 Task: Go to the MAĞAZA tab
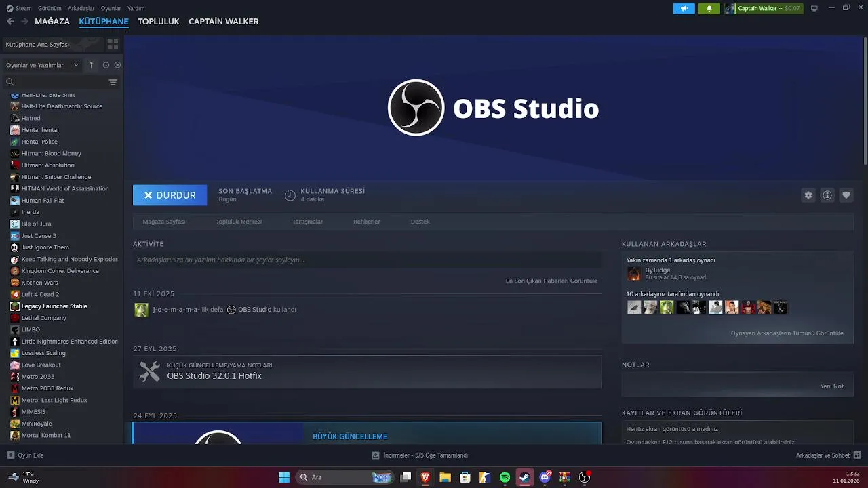[x=52, y=22]
